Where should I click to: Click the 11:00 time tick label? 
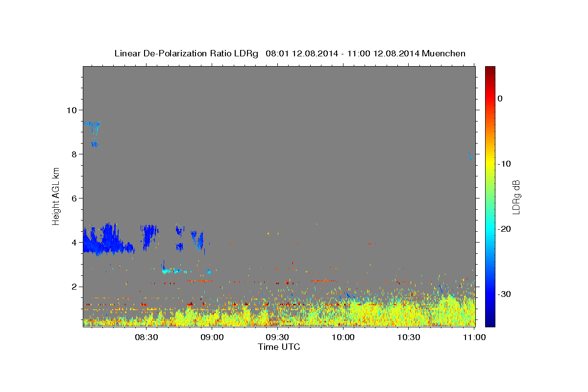[x=474, y=337]
